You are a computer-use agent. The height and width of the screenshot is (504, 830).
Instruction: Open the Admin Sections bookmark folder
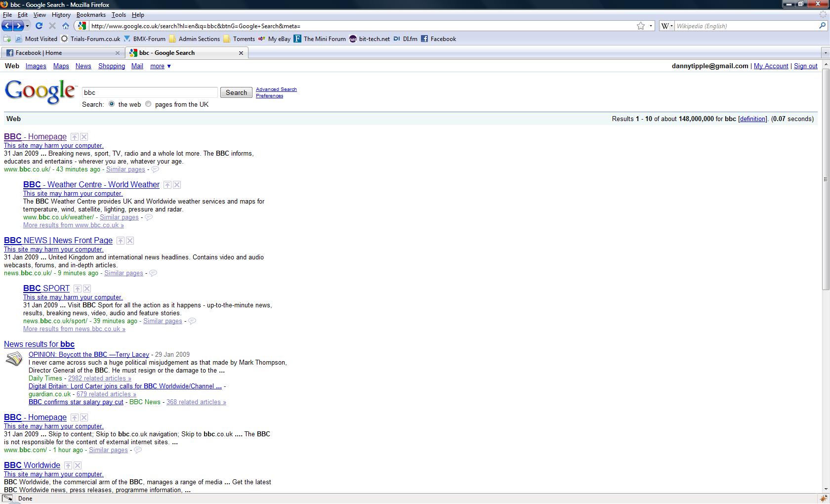click(194, 39)
